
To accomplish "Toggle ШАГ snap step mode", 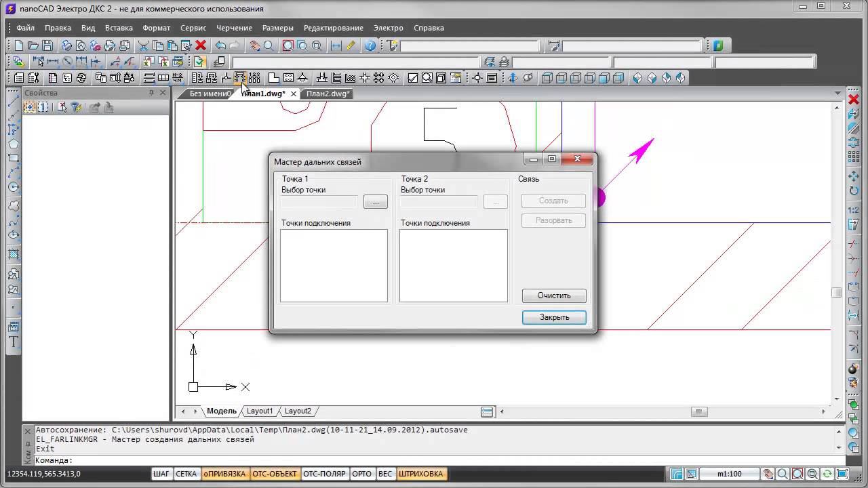I will coord(161,474).
